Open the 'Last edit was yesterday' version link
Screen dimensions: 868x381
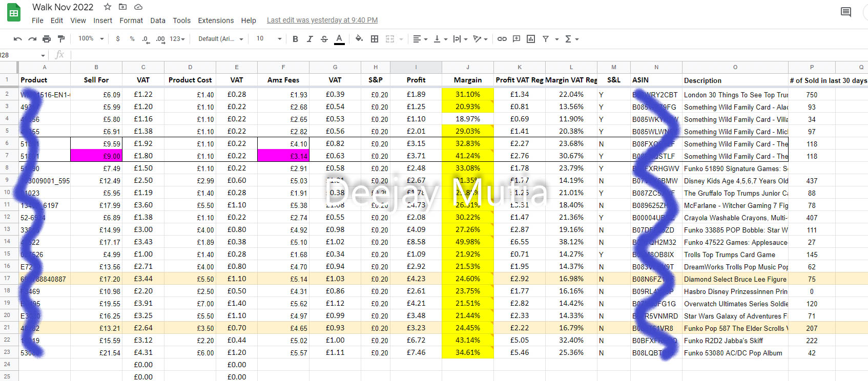(322, 20)
